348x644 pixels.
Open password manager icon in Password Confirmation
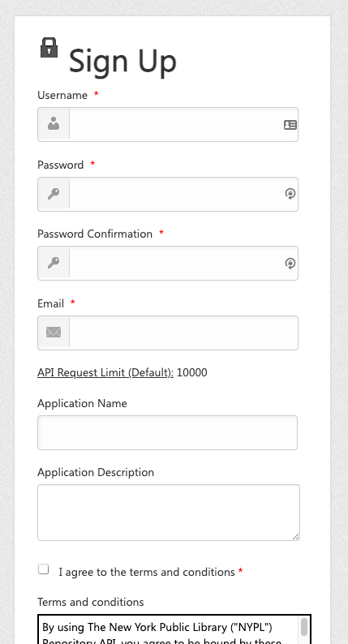290,264
